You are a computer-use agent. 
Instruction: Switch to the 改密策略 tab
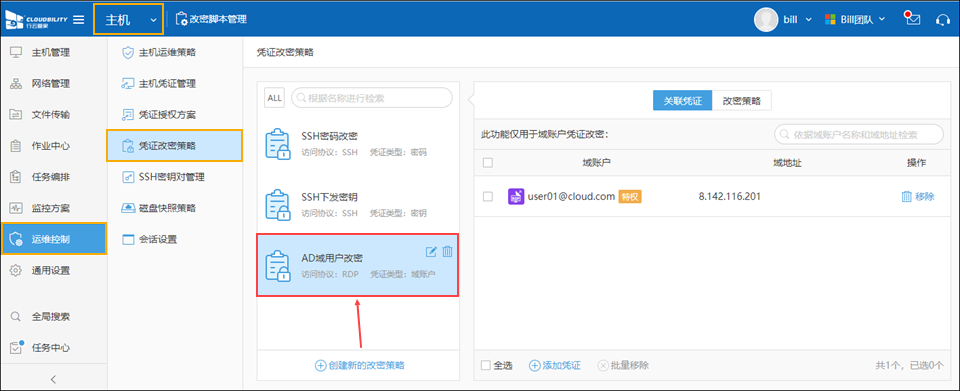point(741,100)
